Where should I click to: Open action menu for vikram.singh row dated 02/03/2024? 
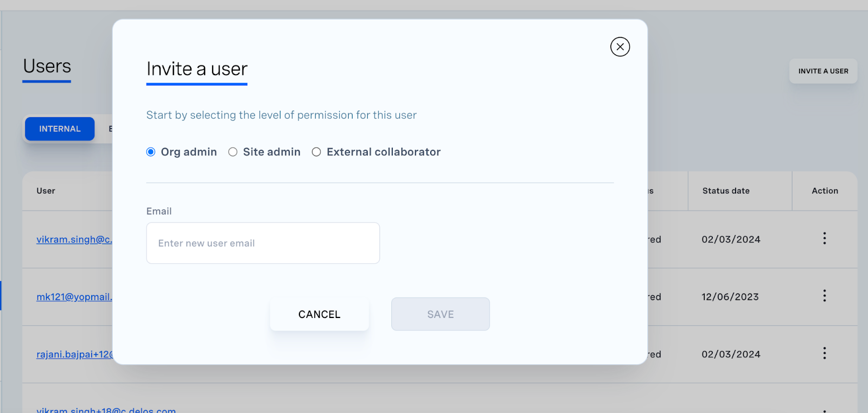(825, 238)
